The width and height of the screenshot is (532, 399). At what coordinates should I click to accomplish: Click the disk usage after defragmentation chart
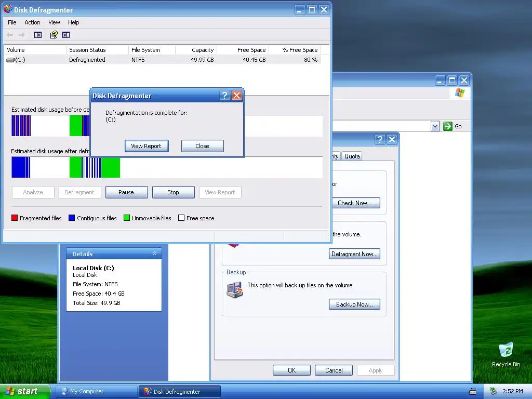(x=167, y=167)
